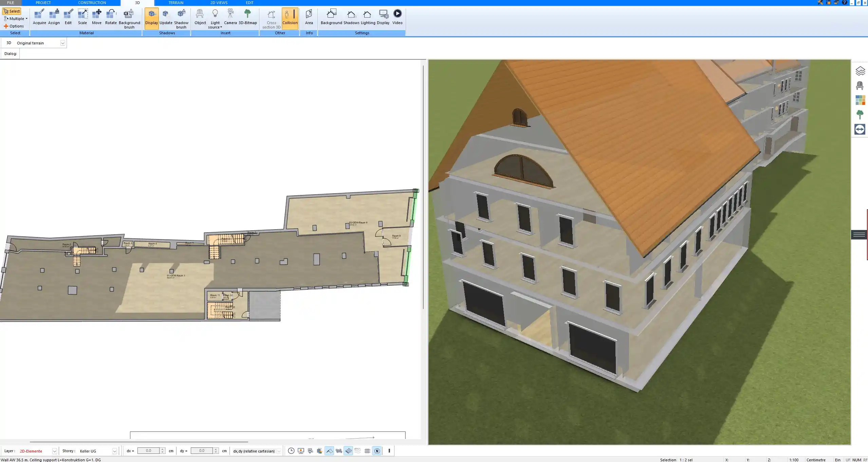Open the FILE menu
Screen dimensions: 868x462
pos(11,3)
